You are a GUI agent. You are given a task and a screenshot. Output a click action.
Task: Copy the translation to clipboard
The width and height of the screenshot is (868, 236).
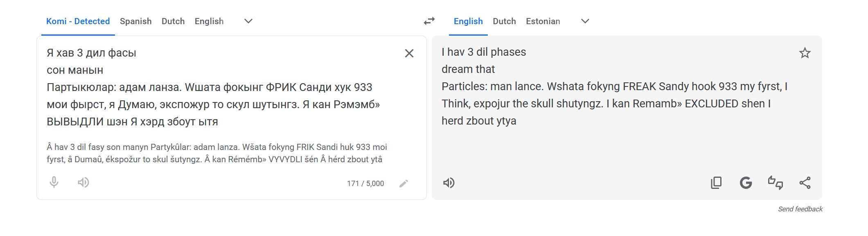716,183
